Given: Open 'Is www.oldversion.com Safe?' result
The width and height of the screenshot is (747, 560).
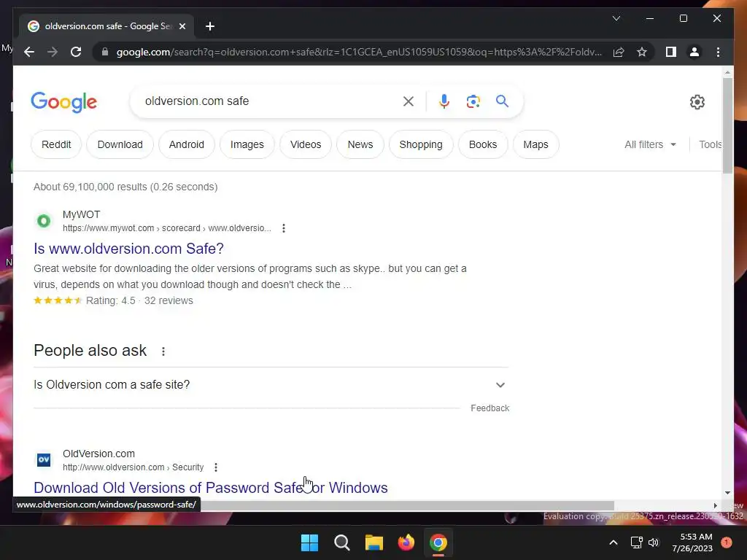Looking at the screenshot, I should 128,249.
